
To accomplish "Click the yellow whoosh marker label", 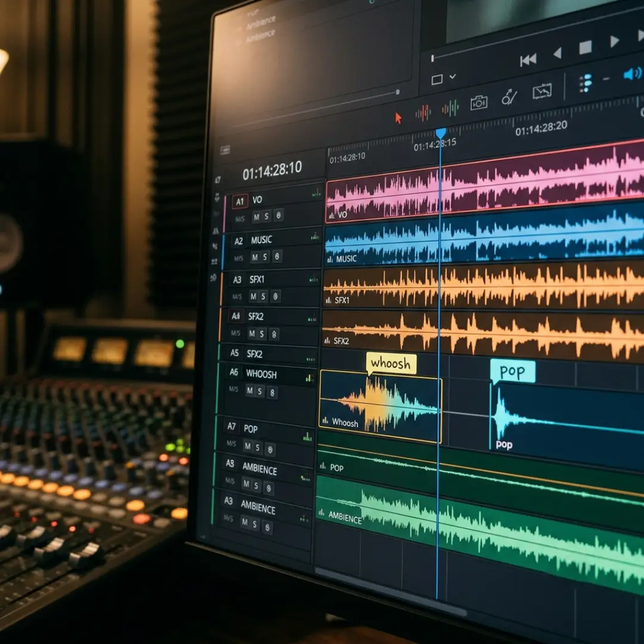I will coord(391,364).
